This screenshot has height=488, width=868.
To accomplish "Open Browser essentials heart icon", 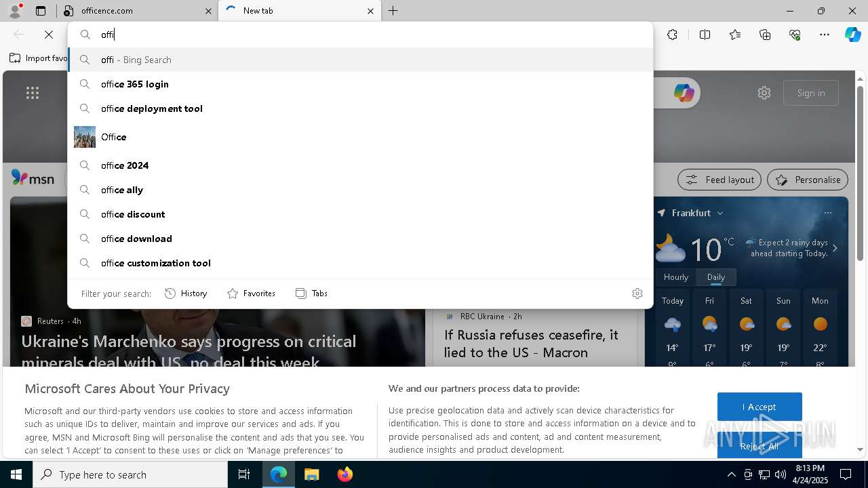I will coord(795,35).
